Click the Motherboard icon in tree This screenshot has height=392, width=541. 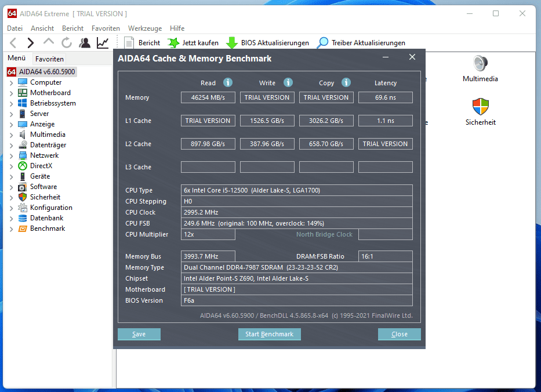23,92
